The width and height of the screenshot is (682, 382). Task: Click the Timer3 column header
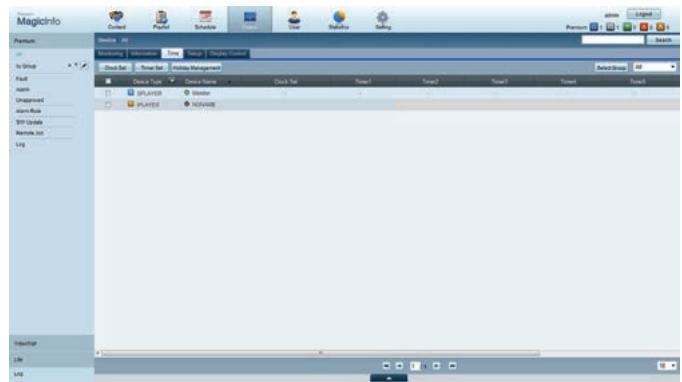pos(499,81)
